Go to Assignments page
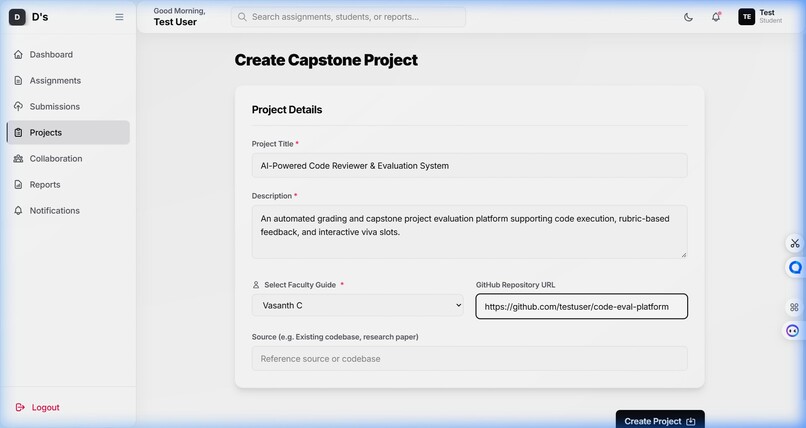806x428 pixels. 68,81
